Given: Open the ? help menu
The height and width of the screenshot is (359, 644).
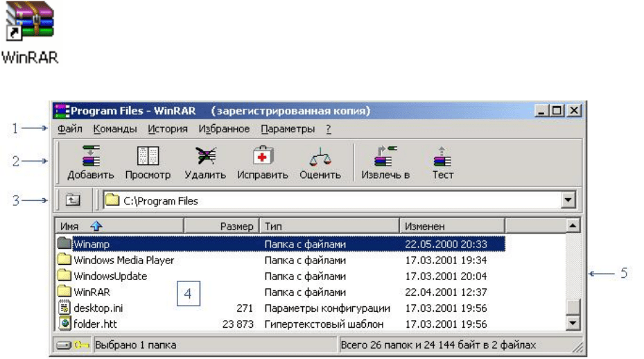Looking at the screenshot, I should pyautogui.click(x=329, y=129).
